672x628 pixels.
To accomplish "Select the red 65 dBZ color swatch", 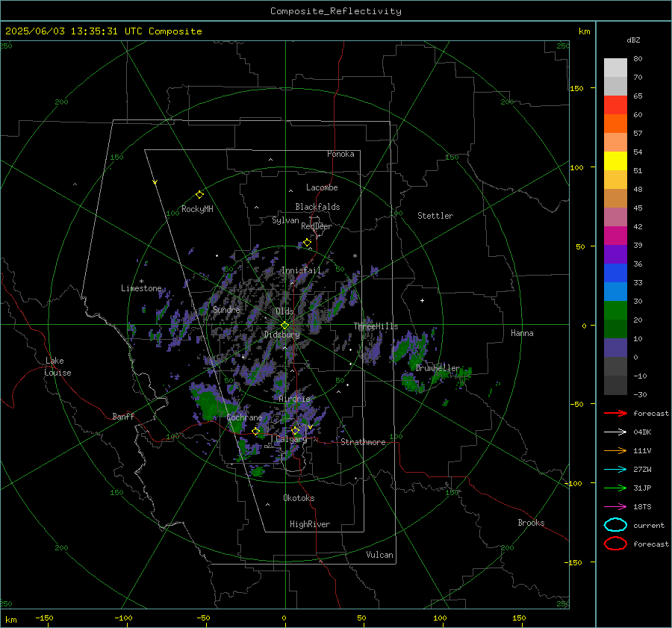I will [x=615, y=105].
